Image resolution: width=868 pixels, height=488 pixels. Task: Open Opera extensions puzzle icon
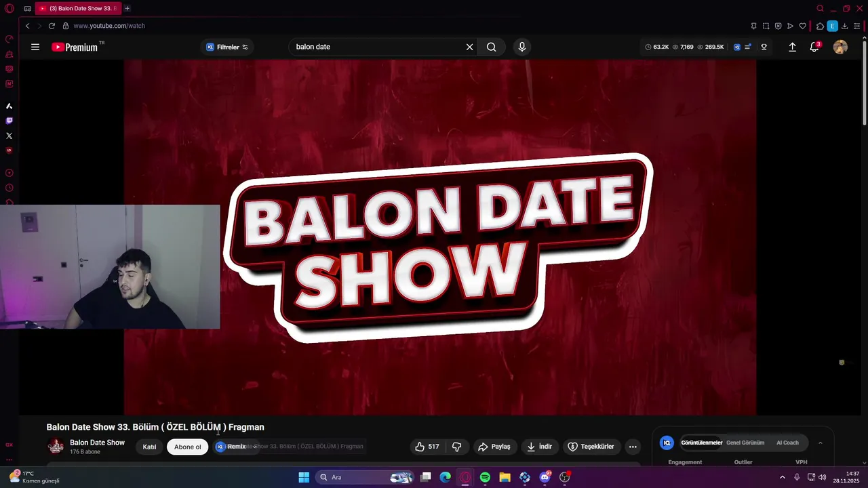tap(820, 26)
